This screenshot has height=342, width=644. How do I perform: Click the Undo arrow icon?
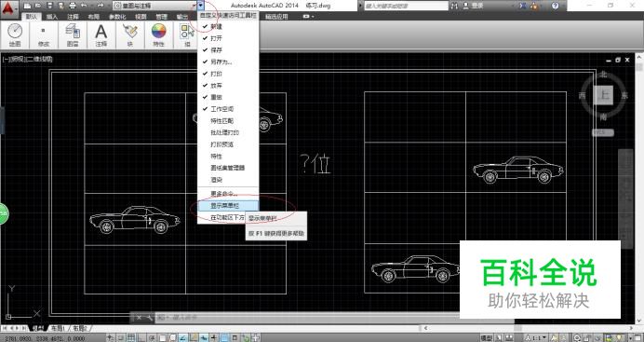(x=85, y=6)
